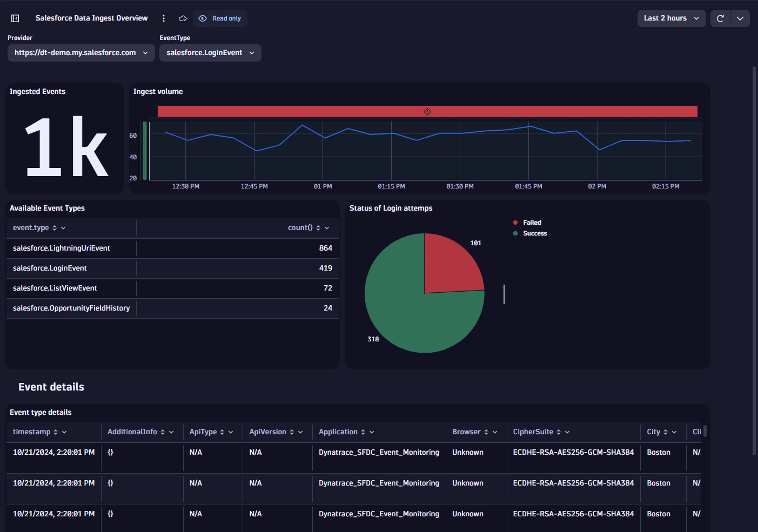Open the Provider dropdown
The height and width of the screenshot is (532, 758).
(81, 53)
